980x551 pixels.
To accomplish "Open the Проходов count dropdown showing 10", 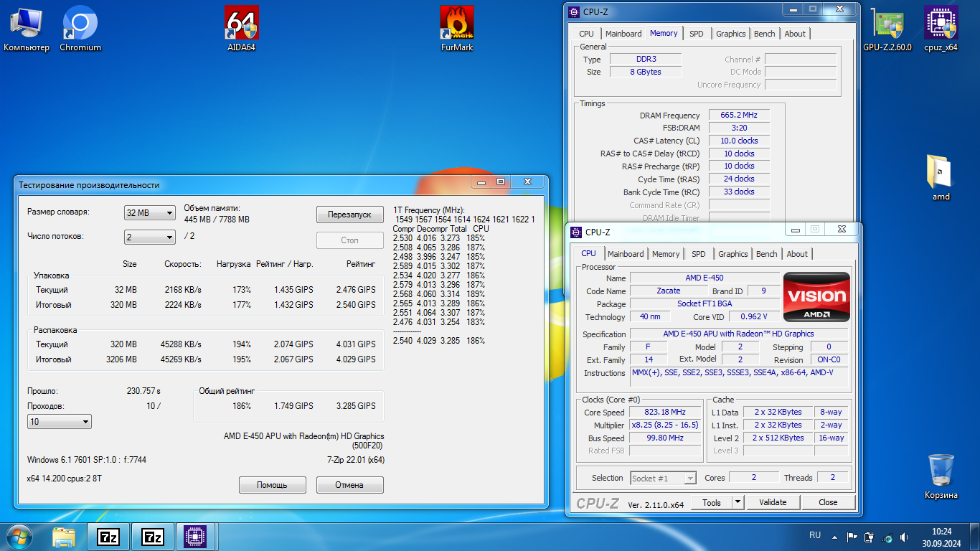I will pos(60,422).
